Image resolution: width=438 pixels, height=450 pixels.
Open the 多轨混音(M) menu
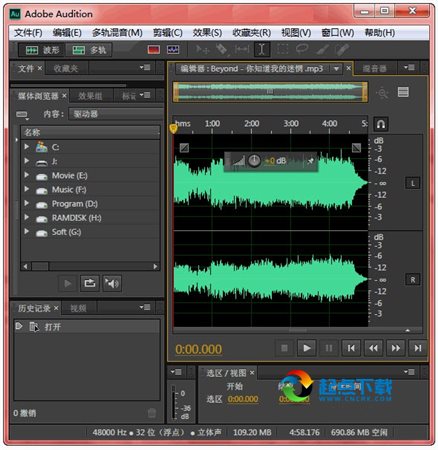tap(117, 33)
